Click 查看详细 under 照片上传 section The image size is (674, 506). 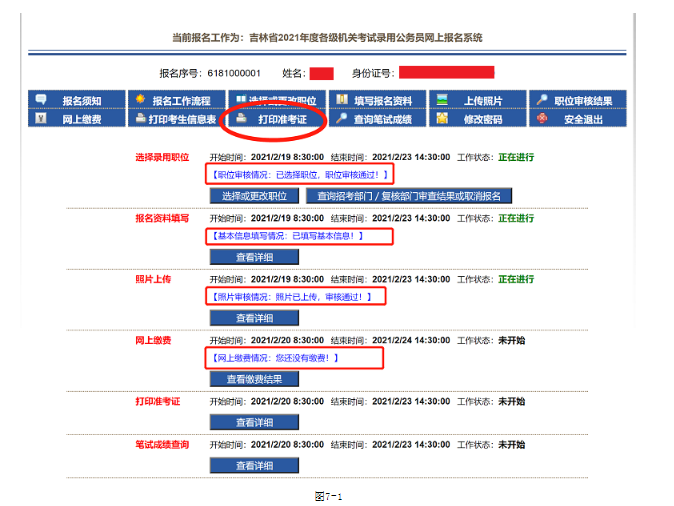tap(254, 318)
